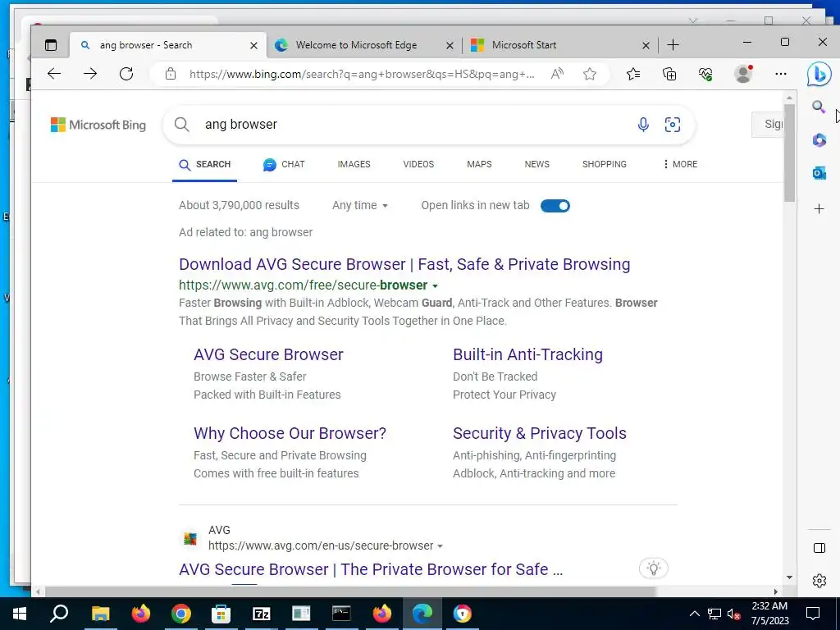840x630 pixels.
Task: Click the Bing search magnifier icon
Action: (x=181, y=125)
